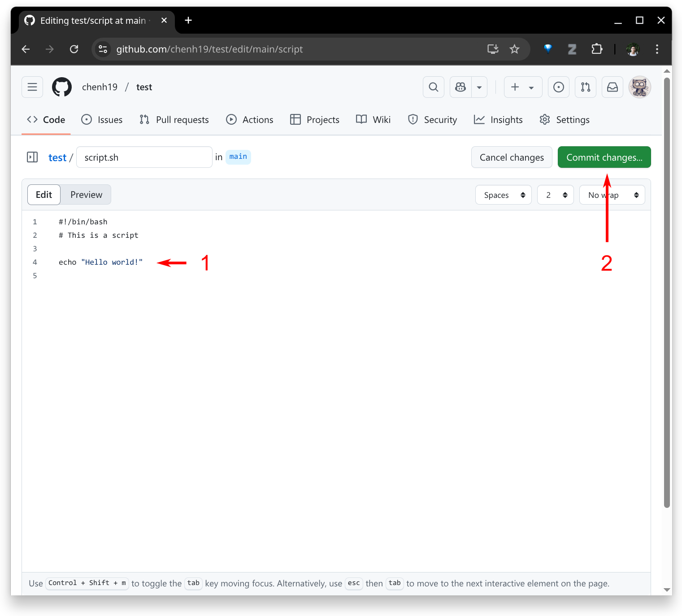The height and width of the screenshot is (616, 682).
Task: Open the GitHub global navigation menu
Action: tap(32, 87)
